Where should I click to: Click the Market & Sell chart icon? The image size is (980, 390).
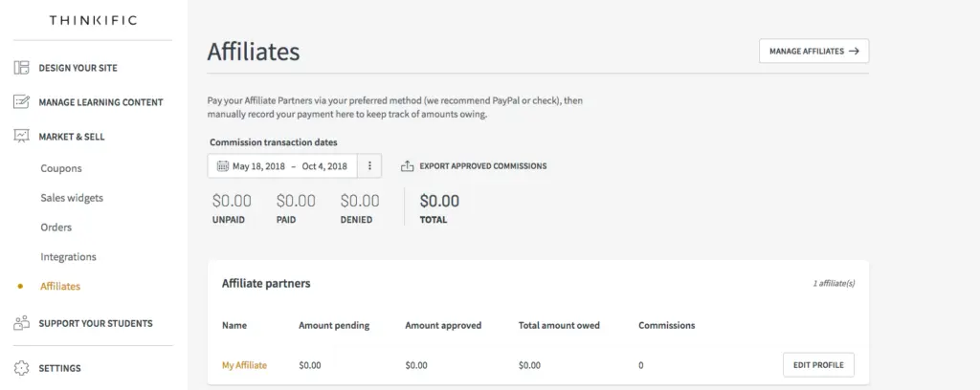[x=21, y=137]
